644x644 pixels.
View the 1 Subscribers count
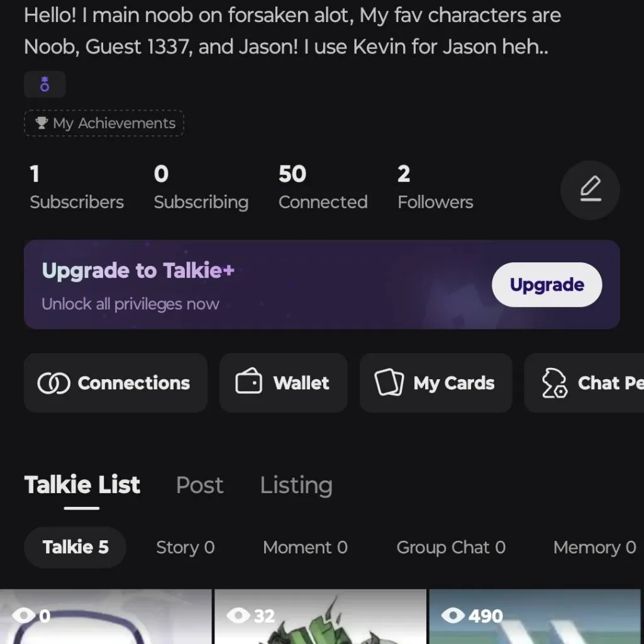point(77,187)
